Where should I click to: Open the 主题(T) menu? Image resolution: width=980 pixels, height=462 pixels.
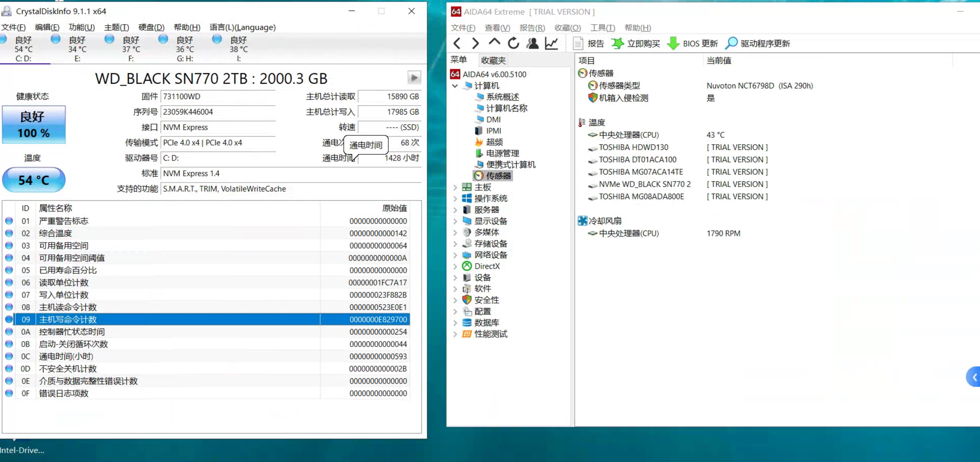[x=116, y=27]
